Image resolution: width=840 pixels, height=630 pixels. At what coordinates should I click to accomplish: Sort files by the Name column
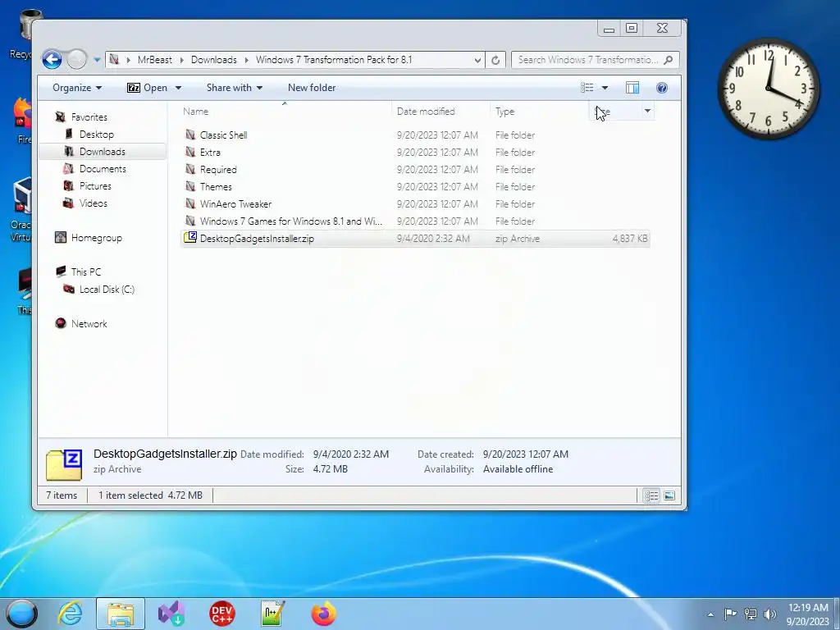coord(195,112)
